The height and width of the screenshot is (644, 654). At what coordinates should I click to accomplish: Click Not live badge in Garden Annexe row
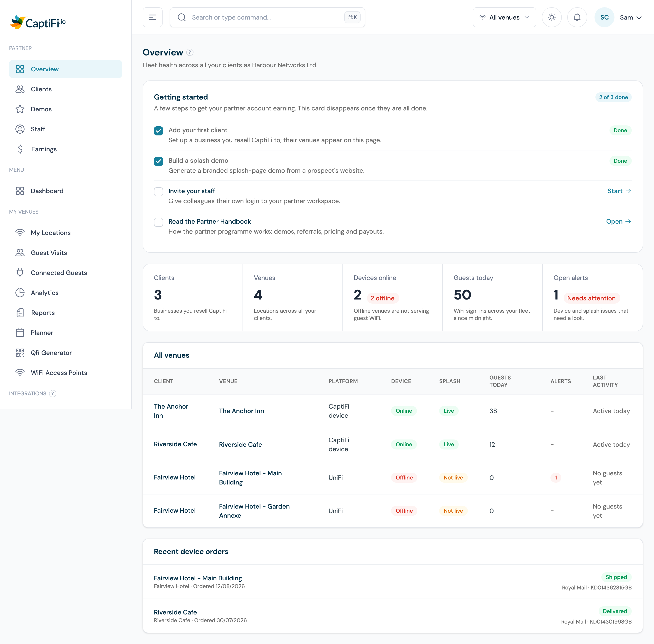pos(453,511)
